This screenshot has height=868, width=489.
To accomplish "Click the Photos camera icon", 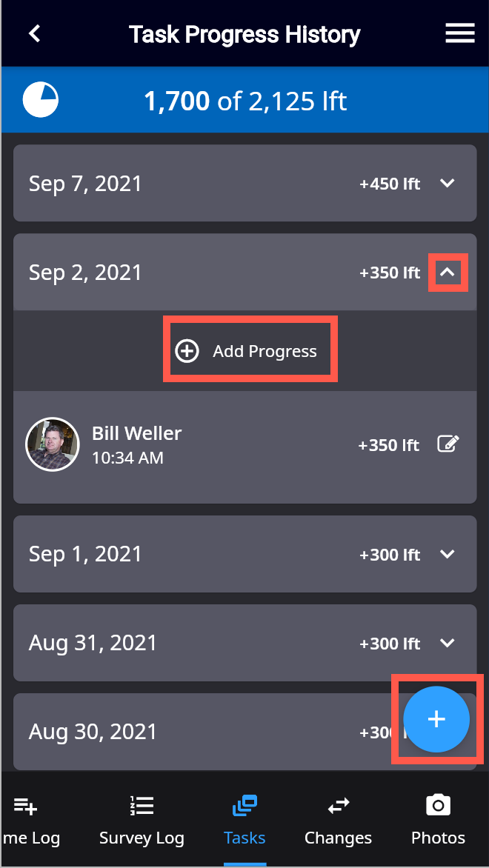I will [x=438, y=806].
